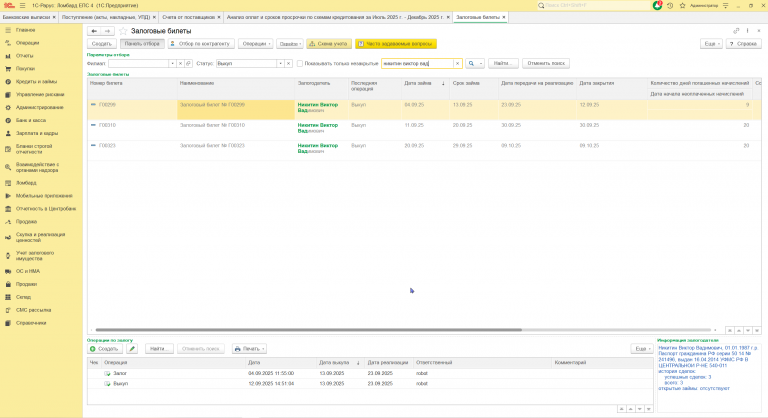Open the Статус dropdown list
The width and height of the screenshot is (768, 418).
tap(282, 63)
